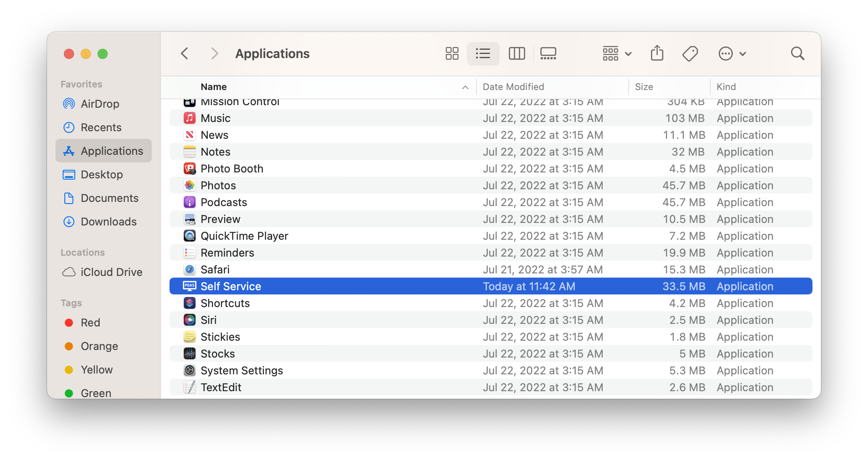Click the Share toolbar icon

pos(657,53)
